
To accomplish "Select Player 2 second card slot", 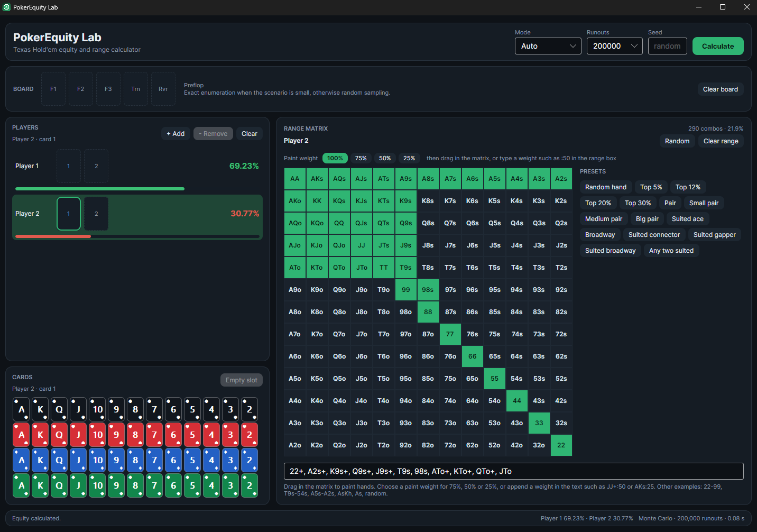I will (96, 214).
